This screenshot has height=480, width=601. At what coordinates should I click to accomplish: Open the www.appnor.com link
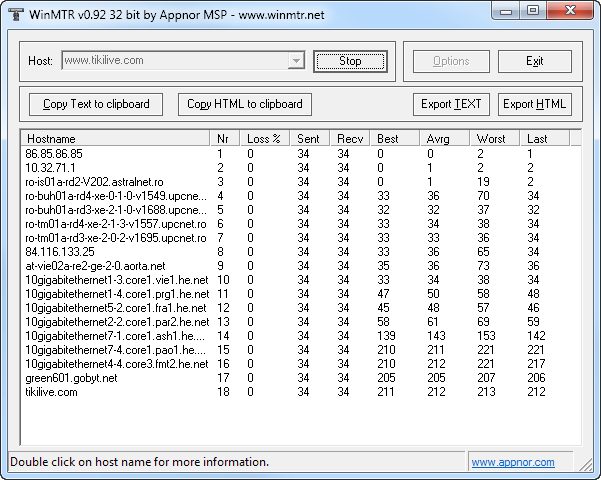coord(513,462)
